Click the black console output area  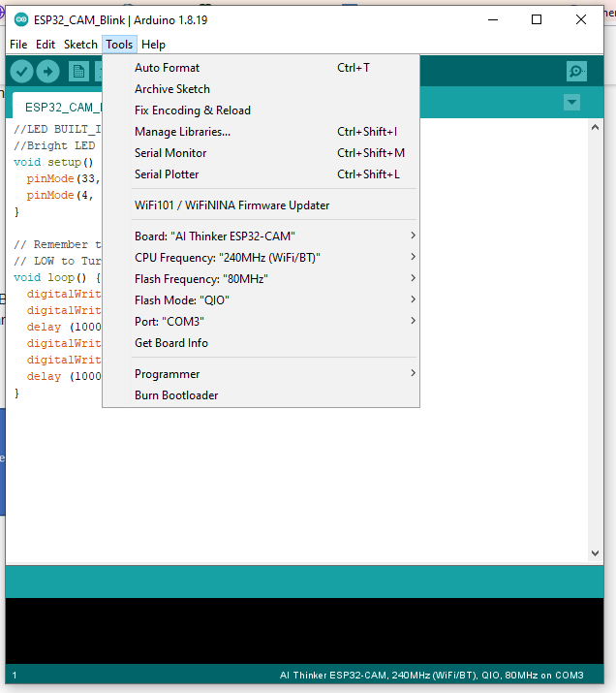coord(305,631)
